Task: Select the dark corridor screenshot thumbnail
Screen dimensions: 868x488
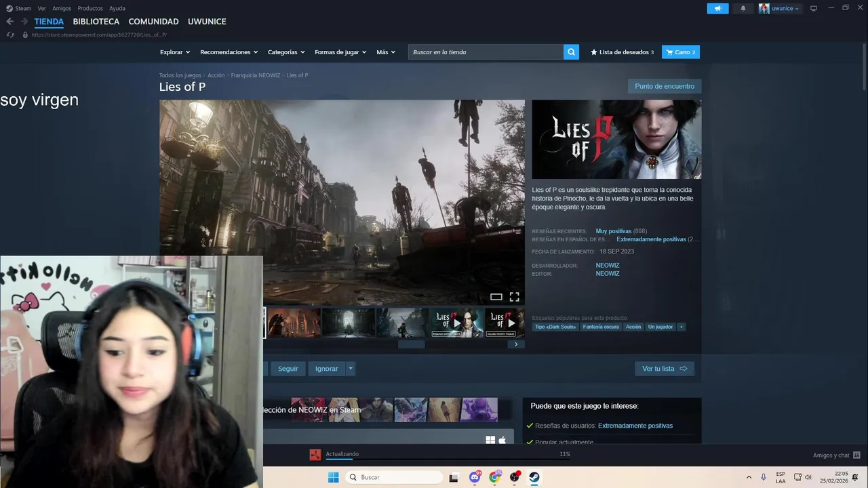Action: pos(349,323)
